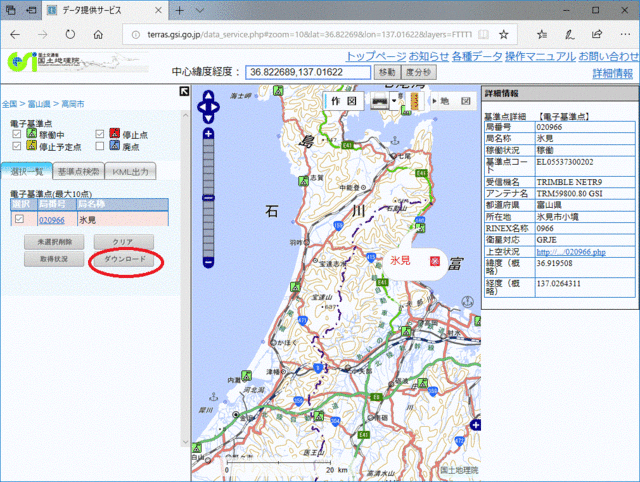Click the 取得状況 button
The image size is (640, 482).
pyautogui.click(x=54, y=259)
